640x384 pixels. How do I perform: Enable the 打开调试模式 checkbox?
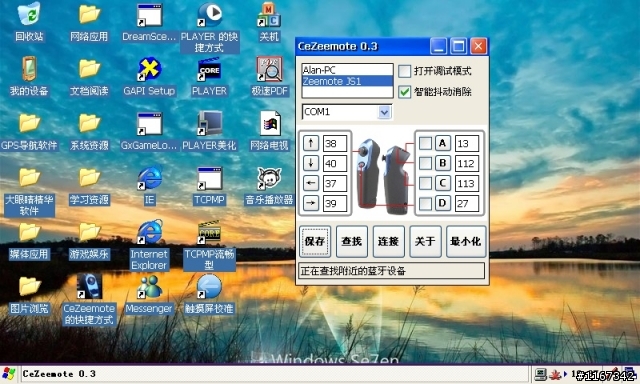click(x=404, y=71)
